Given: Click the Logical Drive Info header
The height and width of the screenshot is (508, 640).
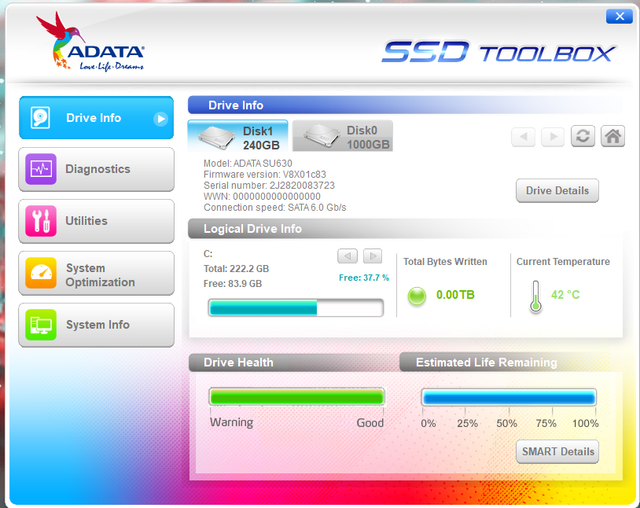Looking at the screenshot, I should (x=253, y=229).
